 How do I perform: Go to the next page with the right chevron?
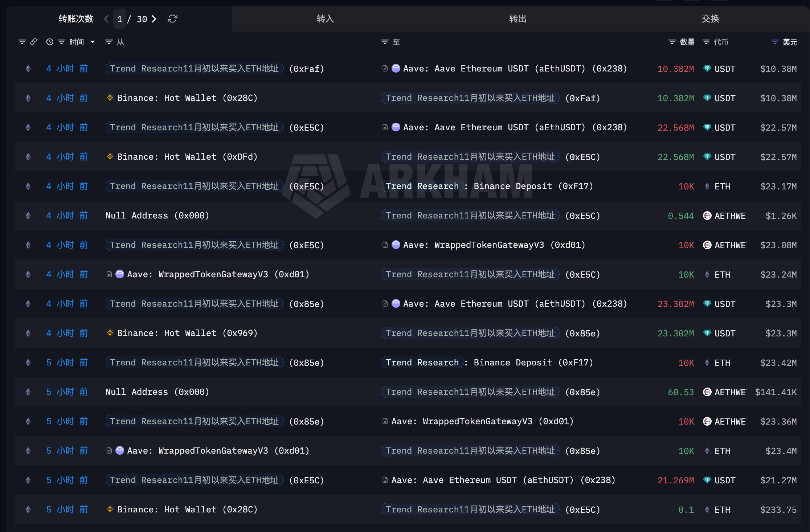click(x=154, y=19)
